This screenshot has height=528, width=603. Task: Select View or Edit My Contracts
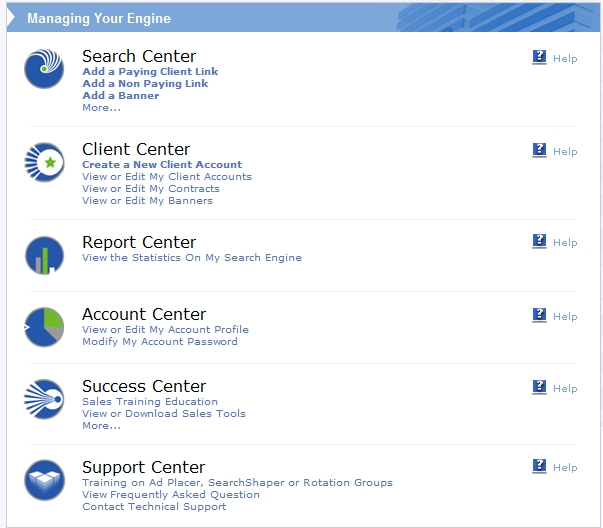(151, 189)
